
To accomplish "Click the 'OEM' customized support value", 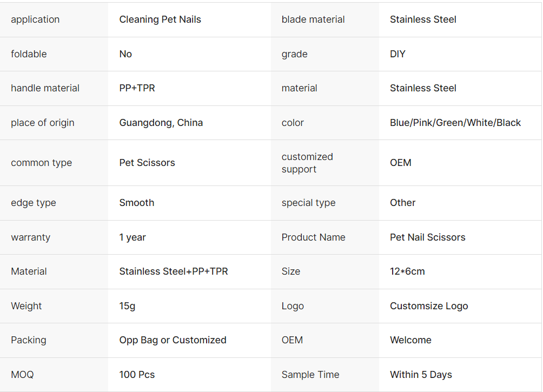I will click(x=401, y=163).
